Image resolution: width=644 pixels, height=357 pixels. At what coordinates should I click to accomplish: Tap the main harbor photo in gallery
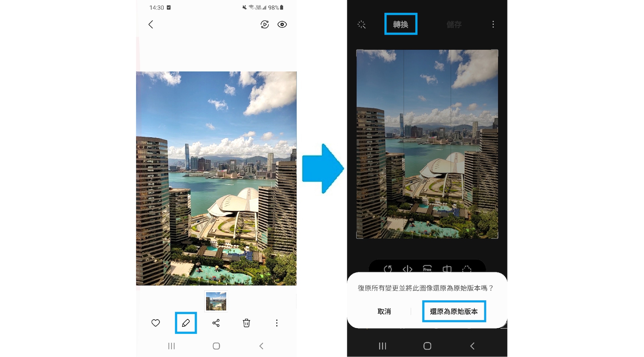[x=216, y=178]
